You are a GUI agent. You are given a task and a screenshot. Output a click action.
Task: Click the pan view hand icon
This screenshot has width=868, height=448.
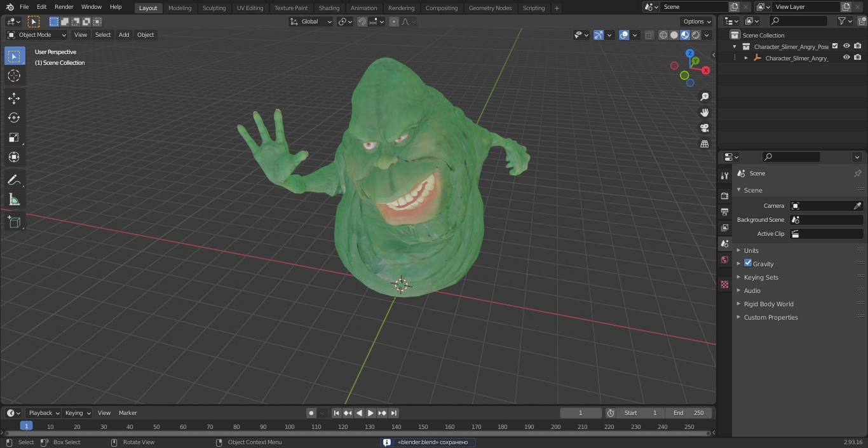(x=704, y=112)
